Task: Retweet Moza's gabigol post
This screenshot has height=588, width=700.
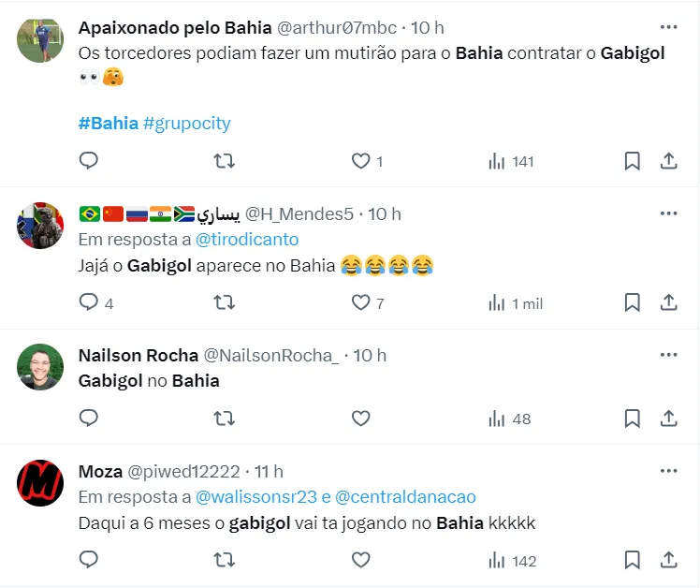Action: pyautogui.click(x=225, y=560)
